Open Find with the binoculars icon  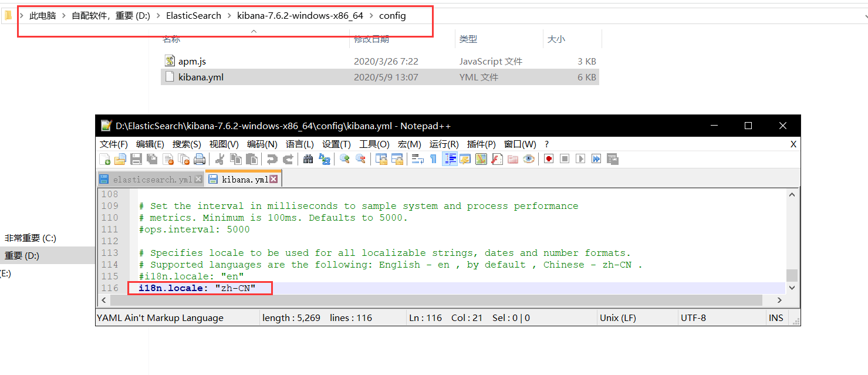[x=308, y=159]
